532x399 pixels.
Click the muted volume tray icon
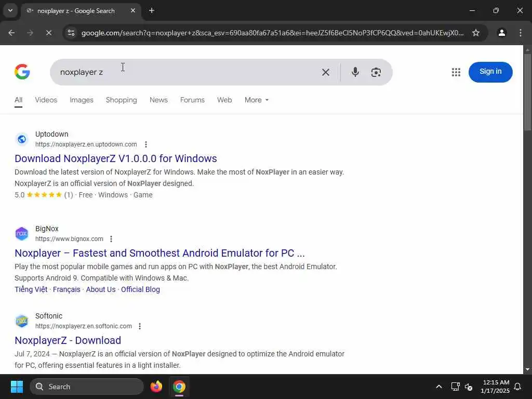coord(469,387)
